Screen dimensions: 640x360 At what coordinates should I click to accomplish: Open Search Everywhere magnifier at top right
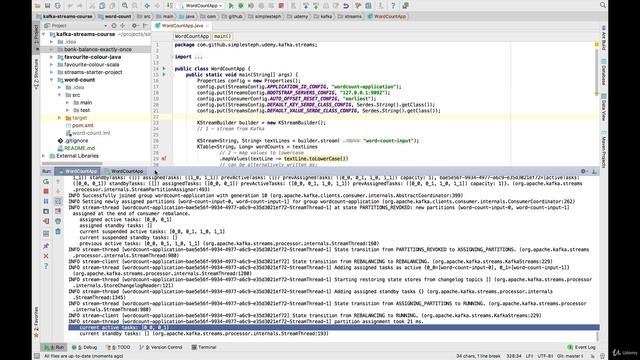click(x=602, y=5)
